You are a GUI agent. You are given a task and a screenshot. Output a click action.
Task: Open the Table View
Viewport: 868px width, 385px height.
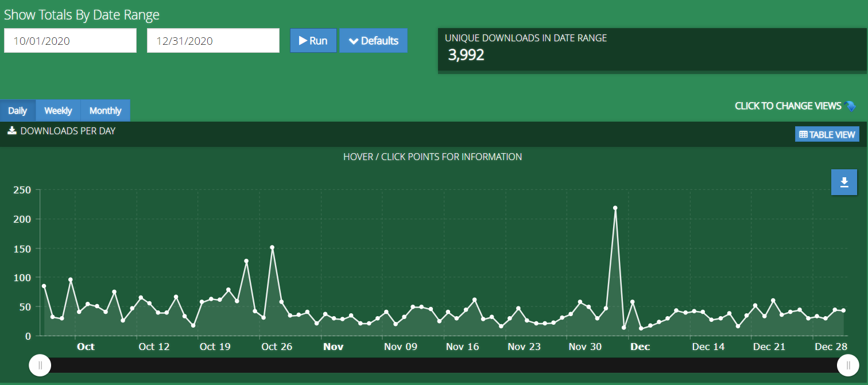click(x=827, y=134)
